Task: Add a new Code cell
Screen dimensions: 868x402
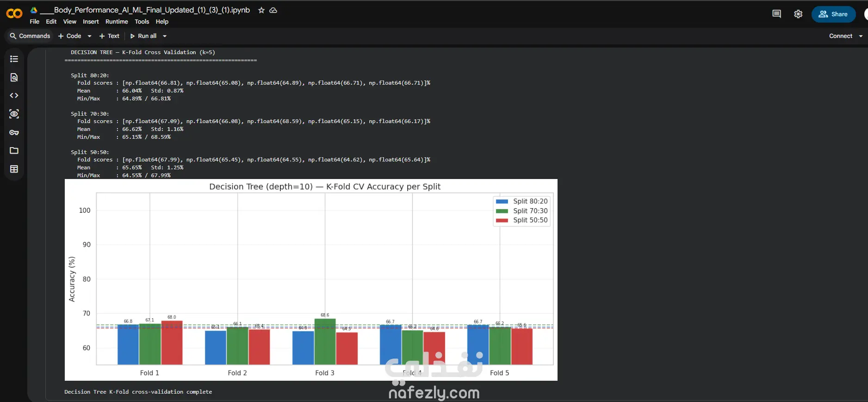Action: (x=70, y=36)
